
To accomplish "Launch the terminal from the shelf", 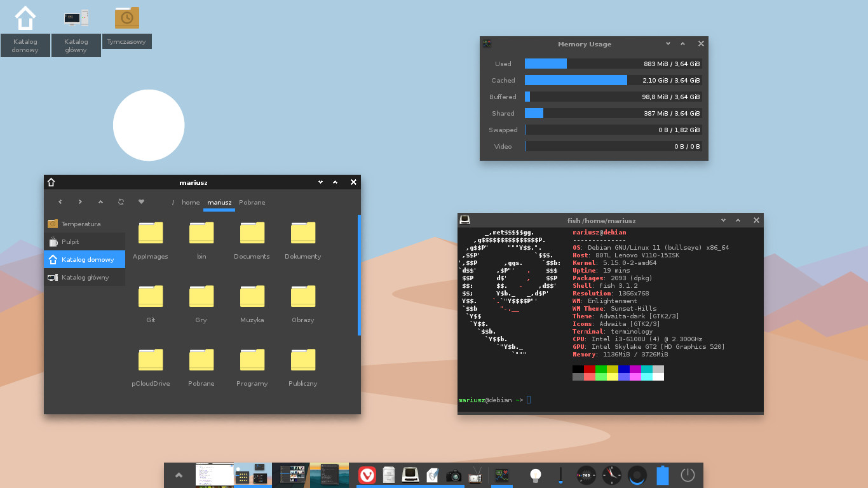I will (410, 475).
